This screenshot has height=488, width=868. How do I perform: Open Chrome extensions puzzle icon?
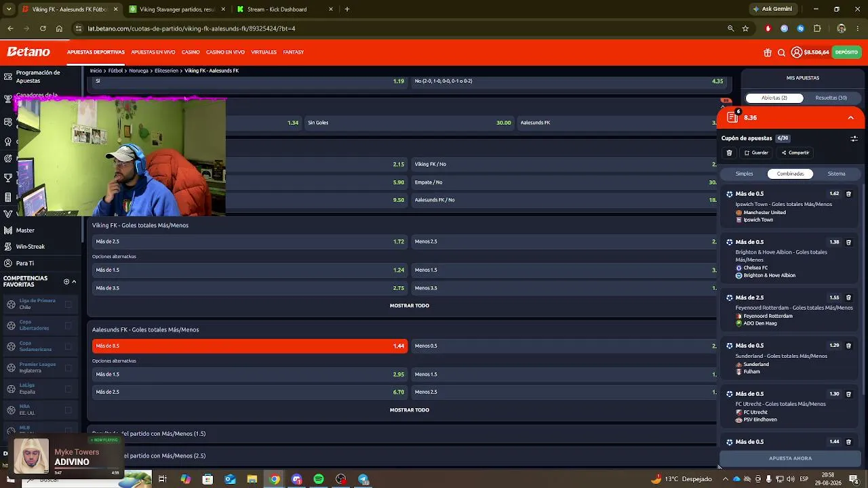tap(817, 28)
